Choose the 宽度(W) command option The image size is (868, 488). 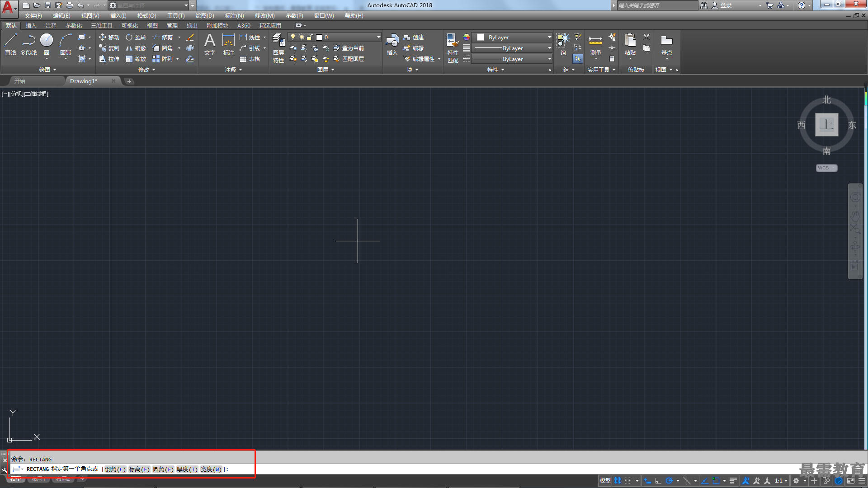211,469
